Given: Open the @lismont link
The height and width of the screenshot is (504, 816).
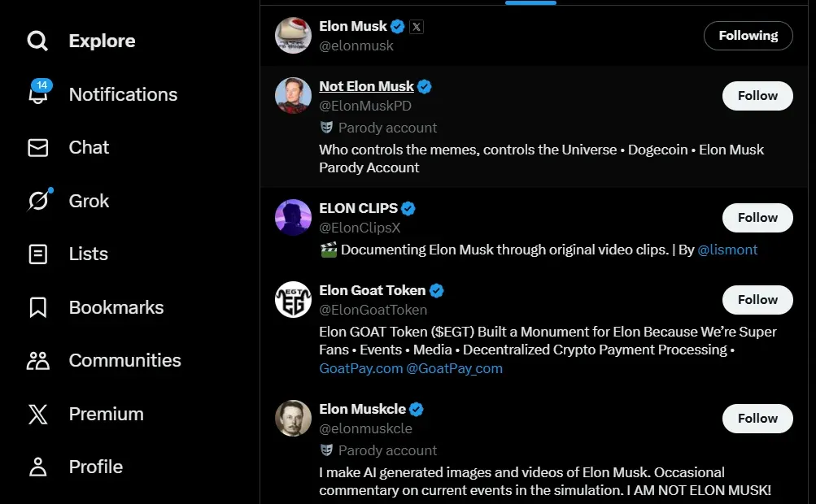Looking at the screenshot, I should pos(727,250).
